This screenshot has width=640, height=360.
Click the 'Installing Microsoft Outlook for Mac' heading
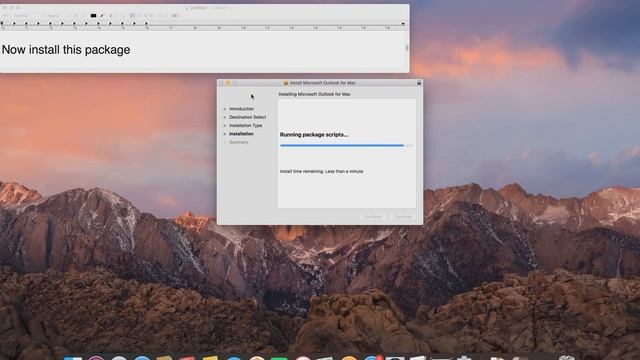pyautogui.click(x=314, y=94)
